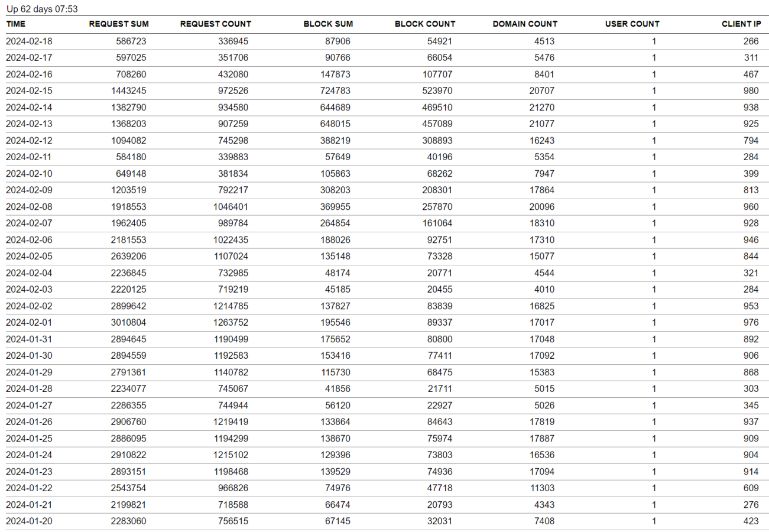The height and width of the screenshot is (532, 769).
Task: Click the TIME column header
Action: [x=16, y=24]
